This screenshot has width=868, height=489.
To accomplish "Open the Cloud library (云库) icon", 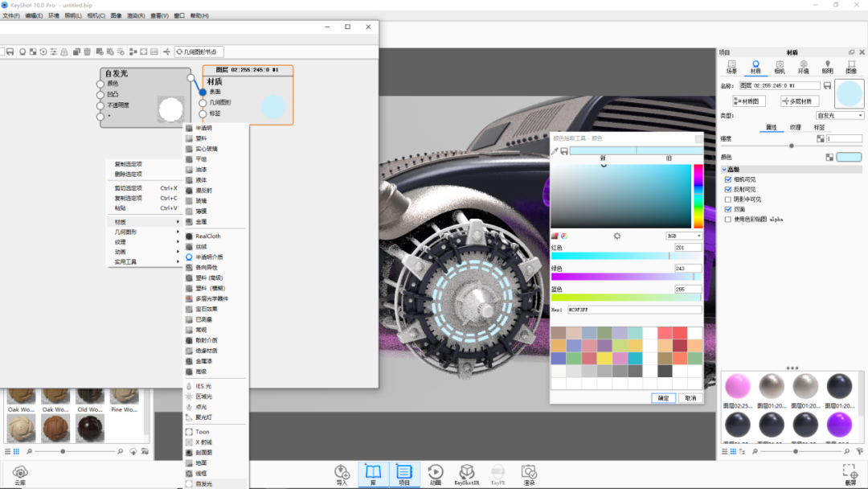I will 20,475.
